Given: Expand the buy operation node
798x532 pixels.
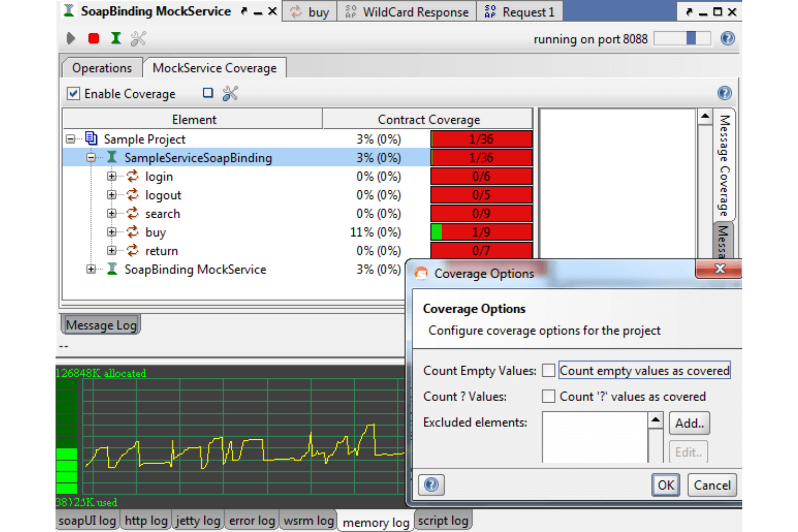Looking at the screenshot, I should tap(112, 232).
